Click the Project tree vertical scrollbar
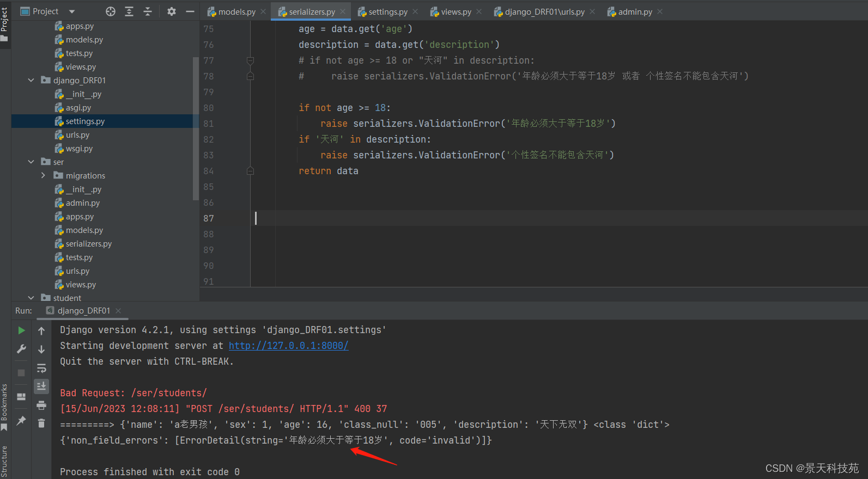Image resolution: width=868 pixels, height=479 pixels. click(x=196, y=128)
